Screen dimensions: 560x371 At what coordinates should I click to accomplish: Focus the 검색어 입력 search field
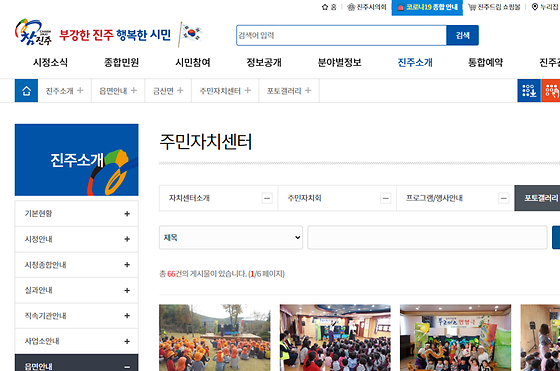click(341, 35)
